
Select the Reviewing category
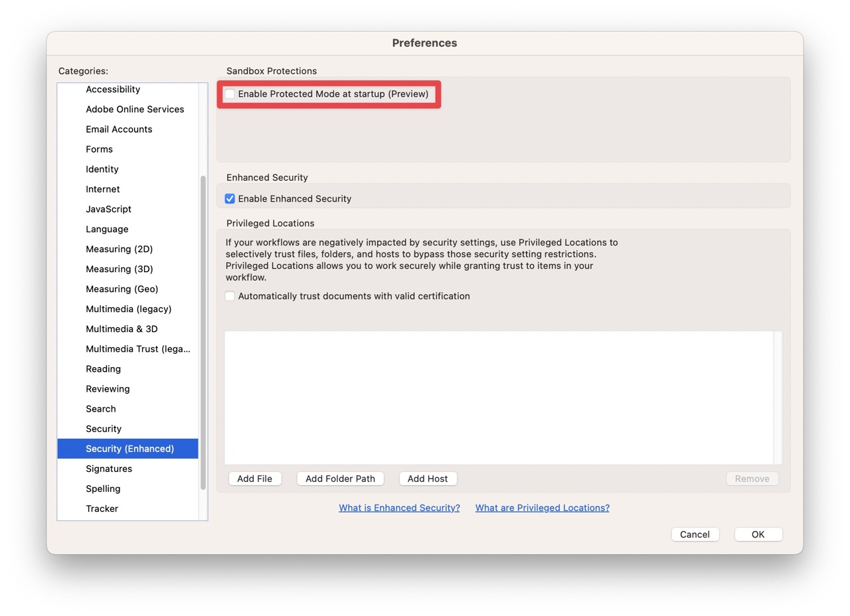click(x=108, y=388)
